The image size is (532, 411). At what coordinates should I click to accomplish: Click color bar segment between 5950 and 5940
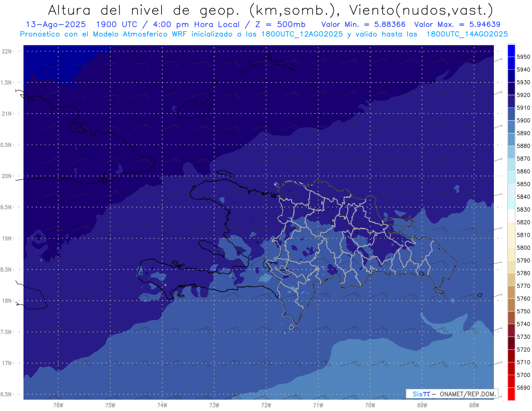pyautogui.click(x=511, y=63)
